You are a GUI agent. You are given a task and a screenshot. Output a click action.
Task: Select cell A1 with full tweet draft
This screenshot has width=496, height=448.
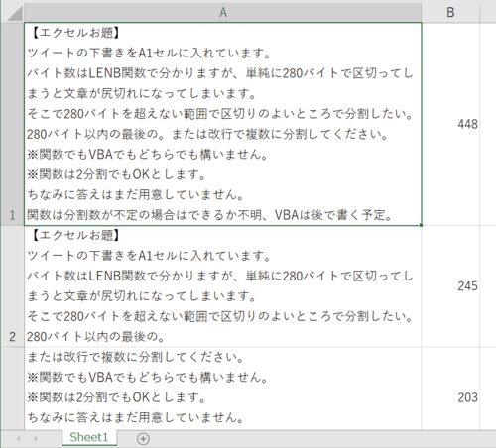pos(223,124)
